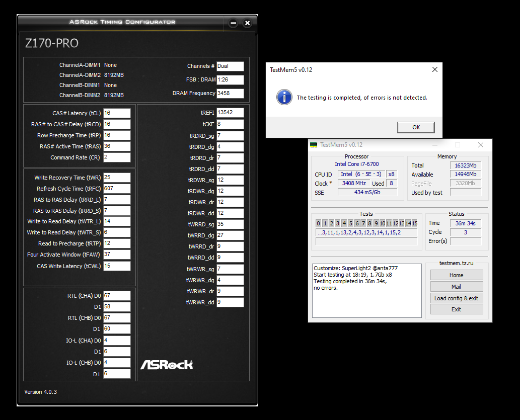Select the tWRRD_sg value field
Screen dimensions: 520x420
230,224
